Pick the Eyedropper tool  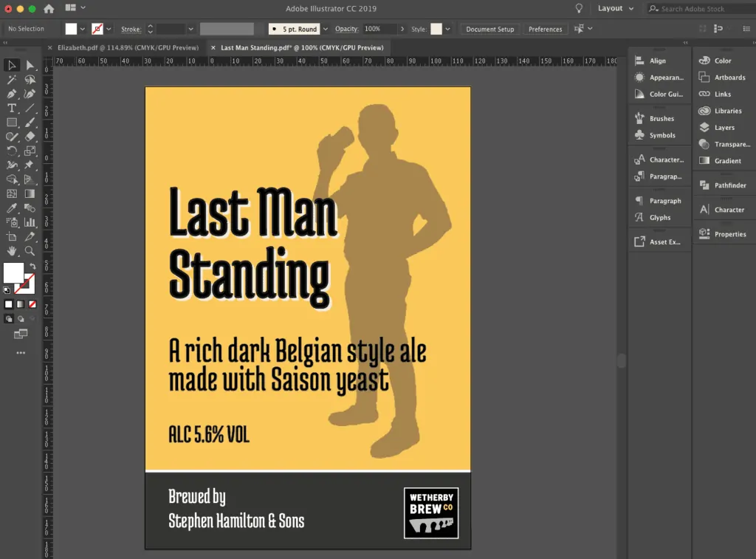point(12,208)
